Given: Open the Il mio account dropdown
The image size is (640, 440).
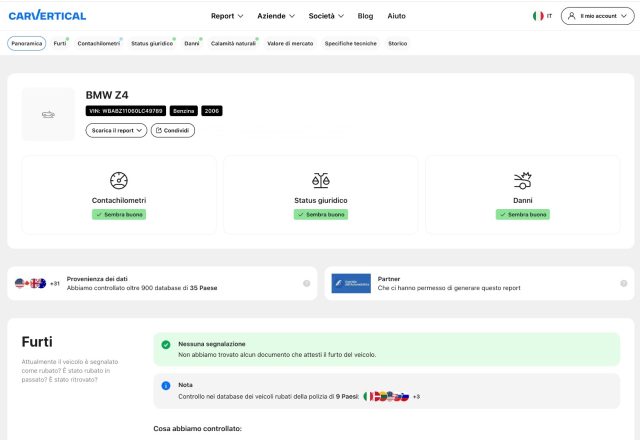Looking at the screenshot, I should click(598, 16).
